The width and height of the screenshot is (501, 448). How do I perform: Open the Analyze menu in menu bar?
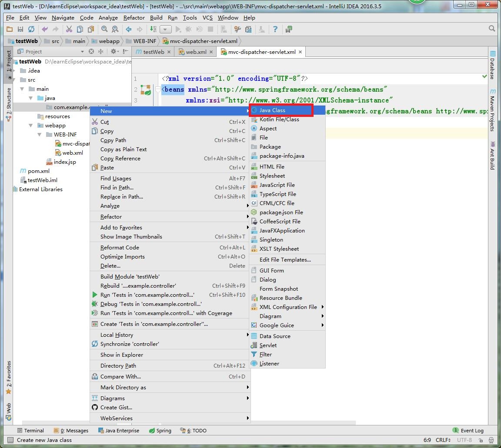click(108, 17)
